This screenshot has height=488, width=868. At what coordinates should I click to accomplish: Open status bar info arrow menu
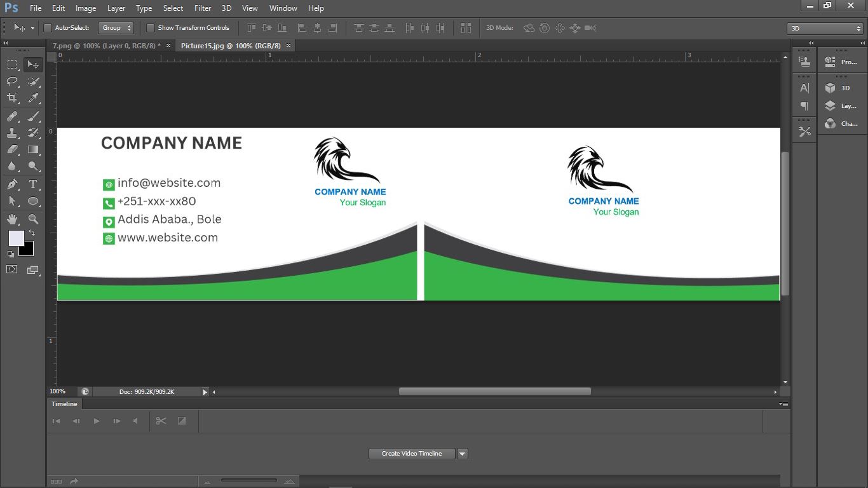coord(205,392)
